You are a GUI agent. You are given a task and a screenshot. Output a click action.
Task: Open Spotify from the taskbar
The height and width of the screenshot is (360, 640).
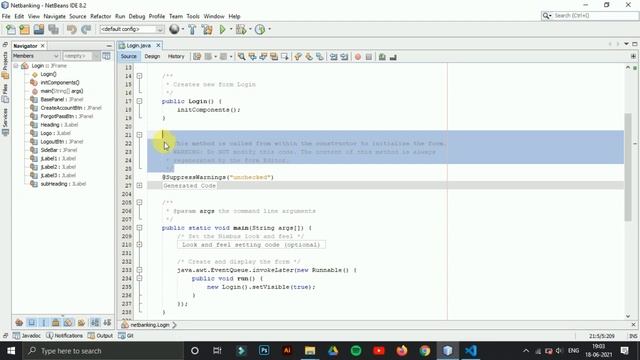[356, 351]
